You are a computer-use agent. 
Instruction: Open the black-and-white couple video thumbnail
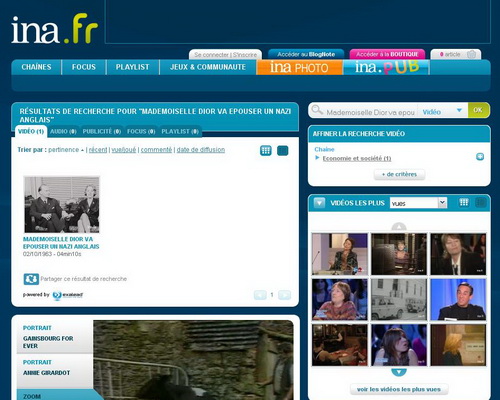point(62,204)
